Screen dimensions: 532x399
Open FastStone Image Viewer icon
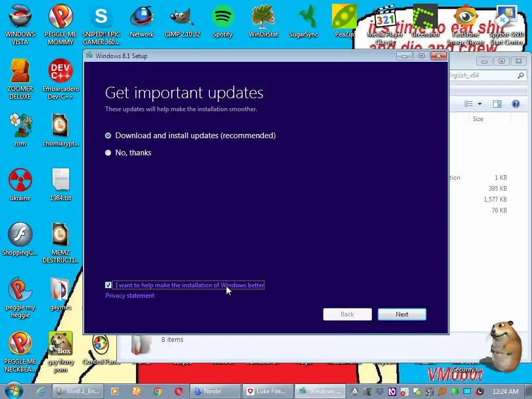pyautogui.click(x=466, y=24)
